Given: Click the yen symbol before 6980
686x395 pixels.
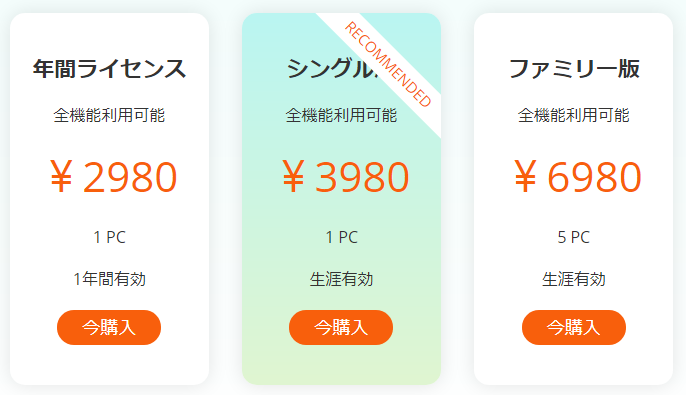Looking at the screenshot, I should point(525,177).
